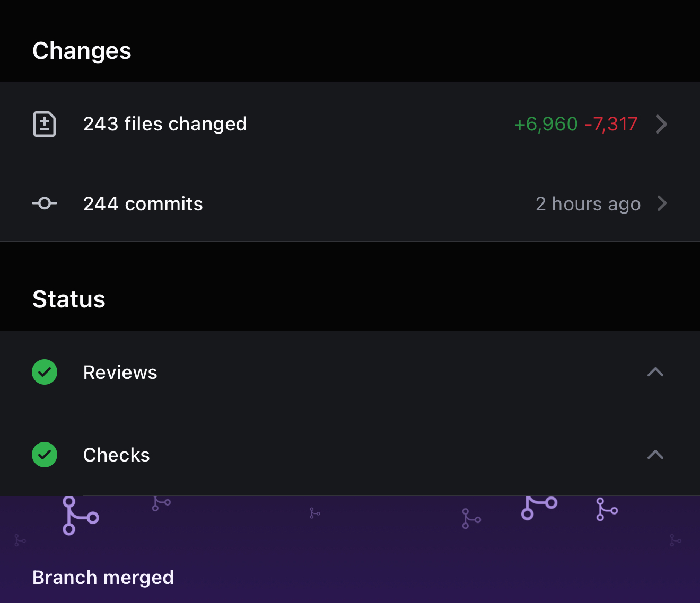Viewport: 700px width, 603px height.
Task: Click the Status section heading
Action: click(x=69, y=299)
